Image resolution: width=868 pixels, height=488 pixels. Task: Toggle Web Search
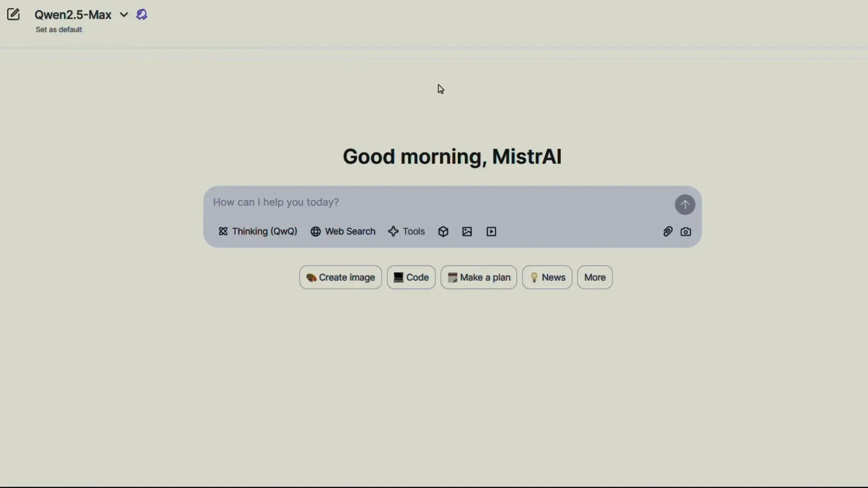coord(343,231)
